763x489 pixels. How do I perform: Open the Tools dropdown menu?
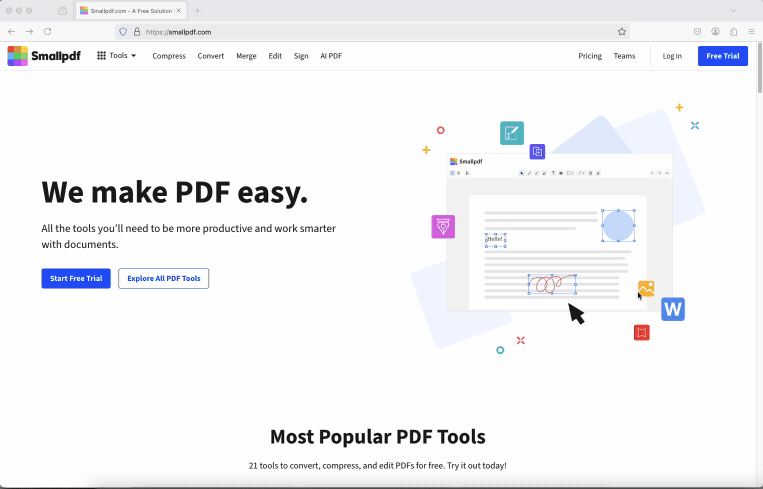[117, 55]
